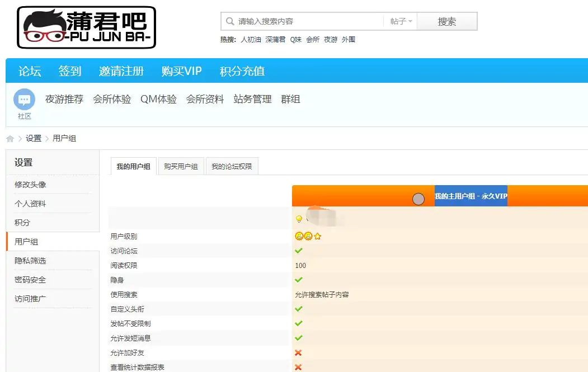Screen dimensions: 588x372
Task: Open the 购买VIP nav item
Action: (182, 71)
